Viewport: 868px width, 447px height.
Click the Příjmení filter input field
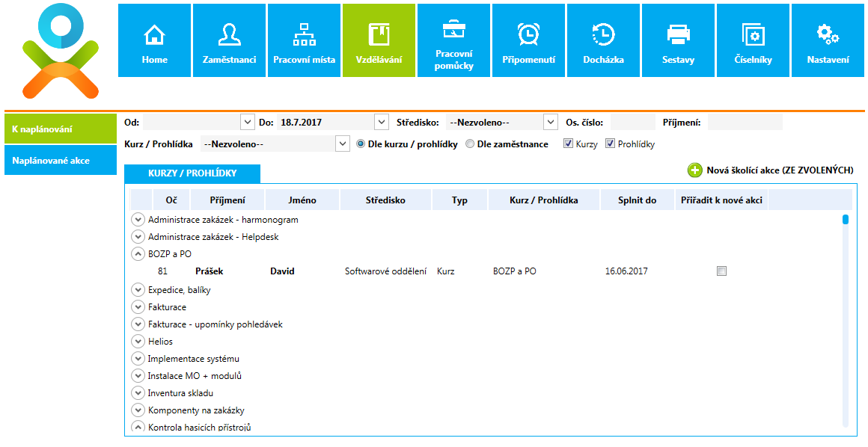click(745, 122)
